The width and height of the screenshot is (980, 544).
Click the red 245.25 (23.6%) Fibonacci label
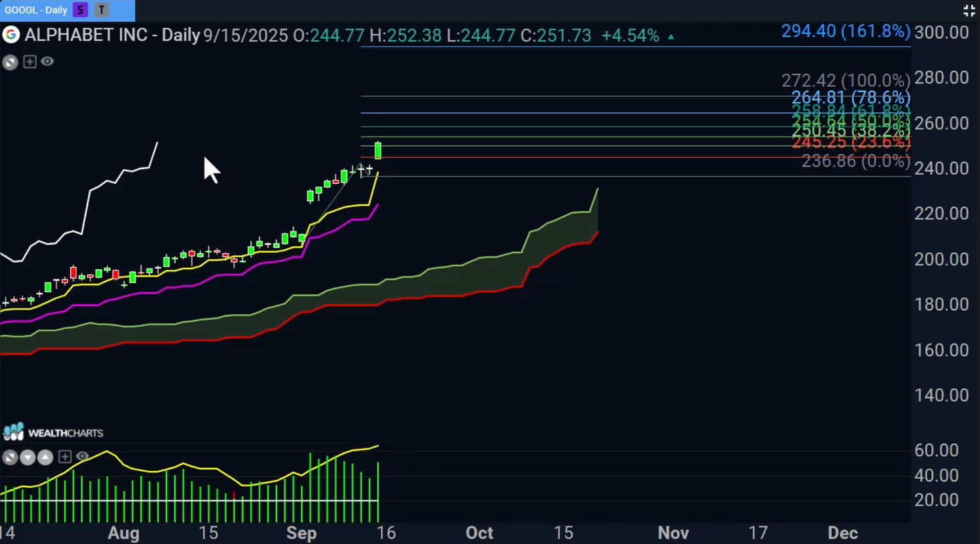pyautogui.click(x=850, y=143)
